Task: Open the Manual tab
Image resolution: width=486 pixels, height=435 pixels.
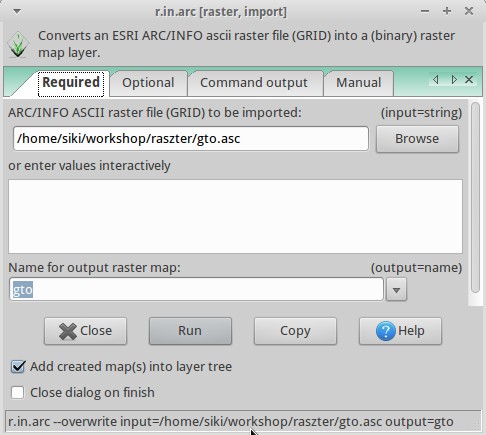Action: click(359, 83)
